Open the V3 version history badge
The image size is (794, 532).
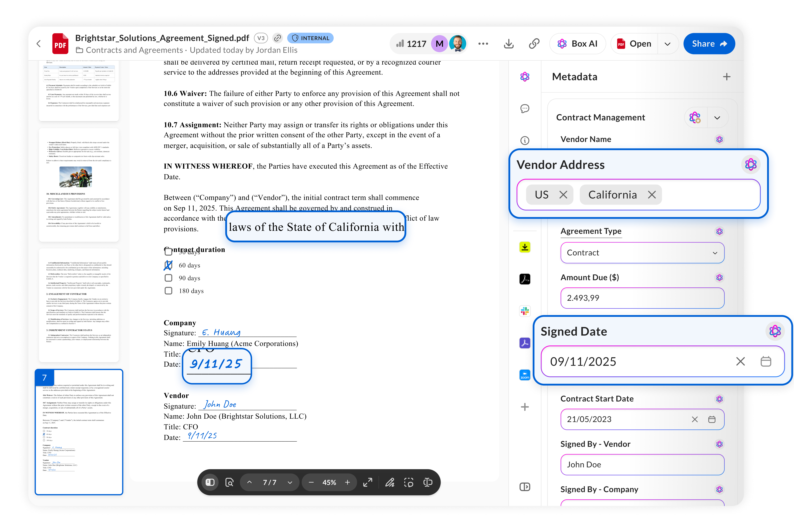261,38
